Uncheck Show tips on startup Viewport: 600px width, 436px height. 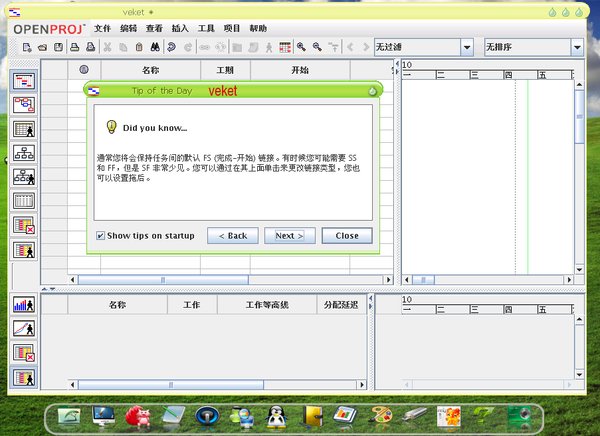coord(100,235)
